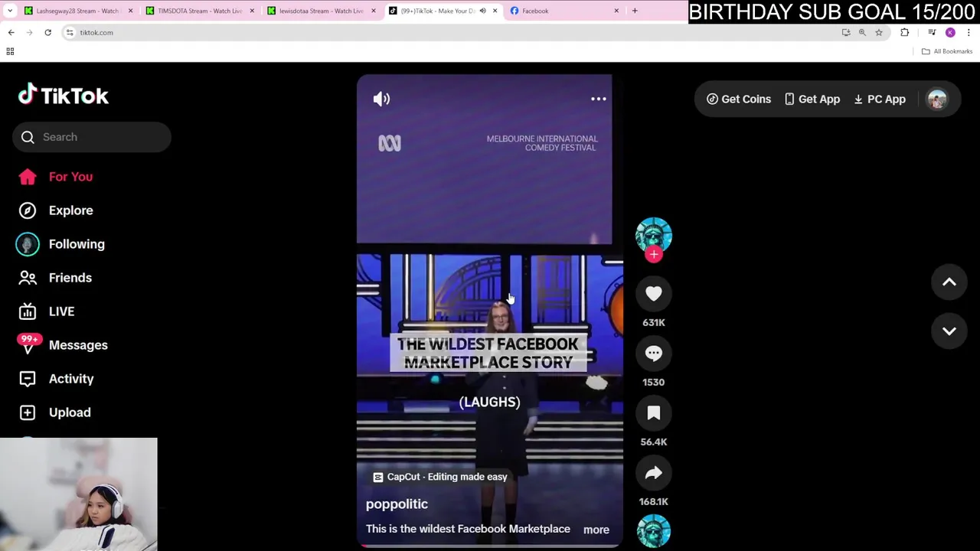This screenshot has width=980, height=551.
Task: Switch to lewisdotaa Stream tab
Action: [320, 11]
